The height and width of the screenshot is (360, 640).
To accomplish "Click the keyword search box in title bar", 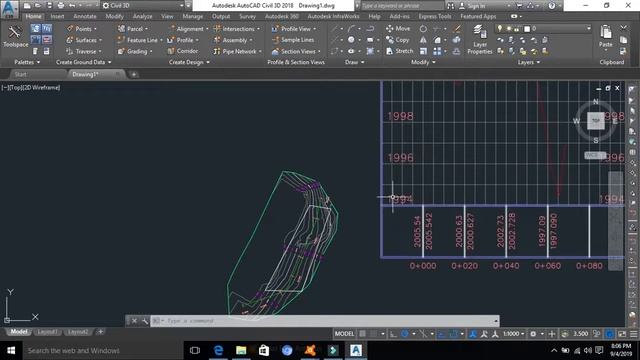I will tap(402, 6).
